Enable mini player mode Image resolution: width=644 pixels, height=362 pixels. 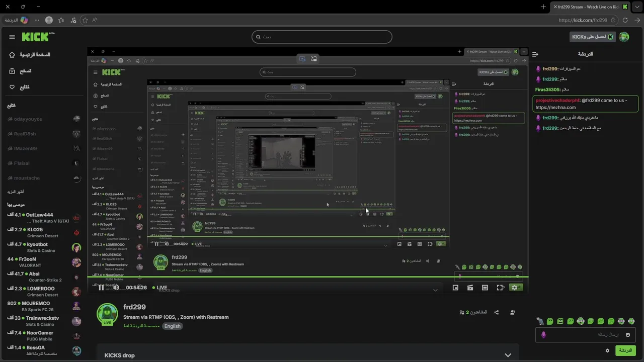click(455, 288)
